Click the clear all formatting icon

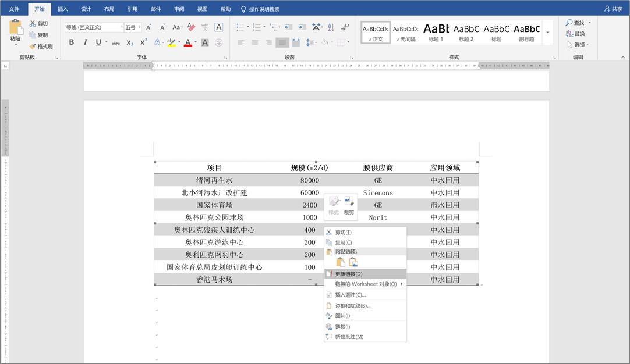point(191,27)
